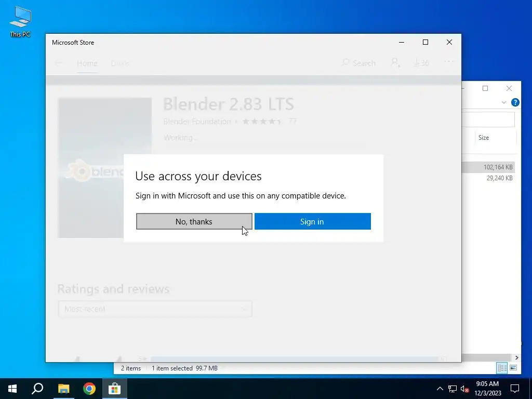Open the clock showing 9:05 AM

pos(487,389)
